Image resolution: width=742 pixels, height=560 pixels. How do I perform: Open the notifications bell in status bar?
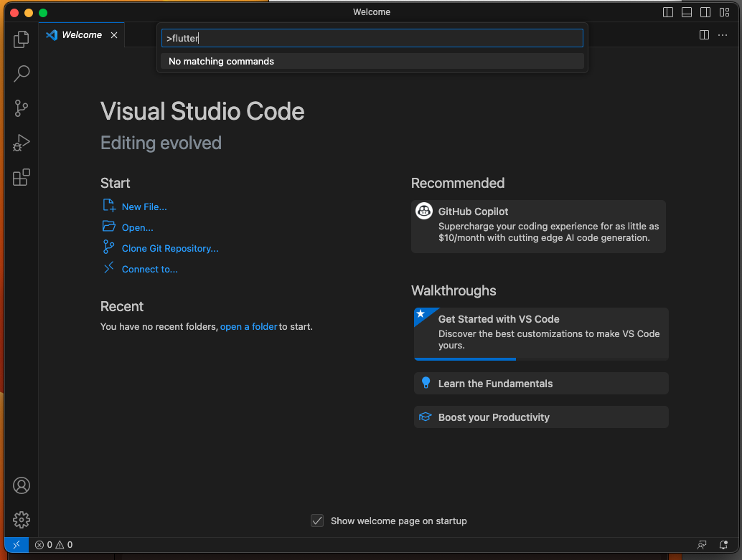coord(723,545)
